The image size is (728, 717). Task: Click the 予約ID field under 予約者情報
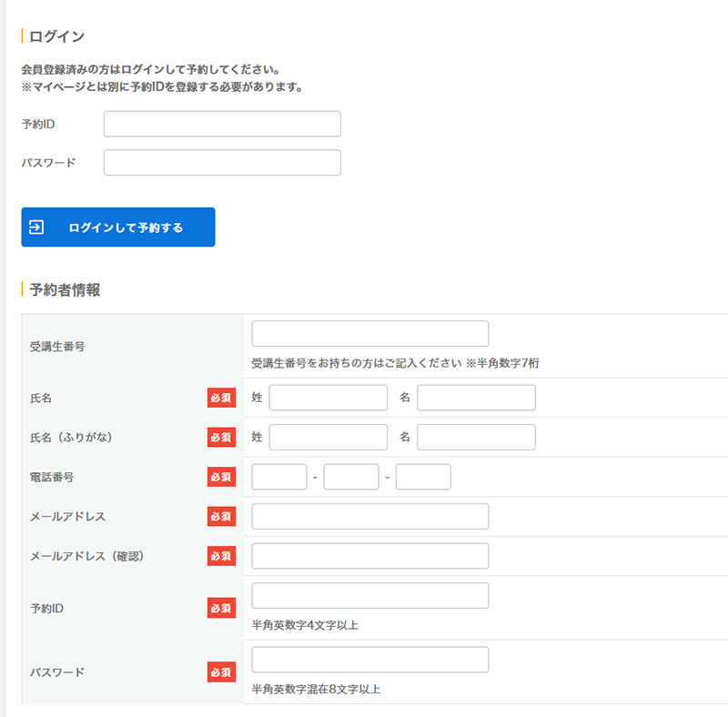coord(369,596)
